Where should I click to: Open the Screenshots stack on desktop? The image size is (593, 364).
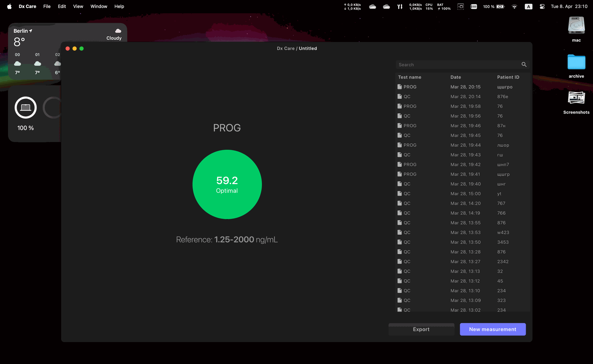pyautogui.click(x=576, y=98)
